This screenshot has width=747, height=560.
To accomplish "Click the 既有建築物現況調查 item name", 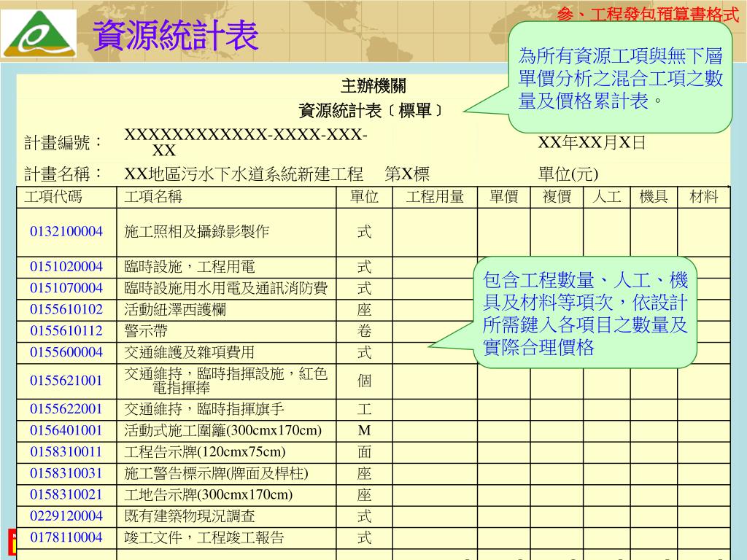I will tap(190, 516).
